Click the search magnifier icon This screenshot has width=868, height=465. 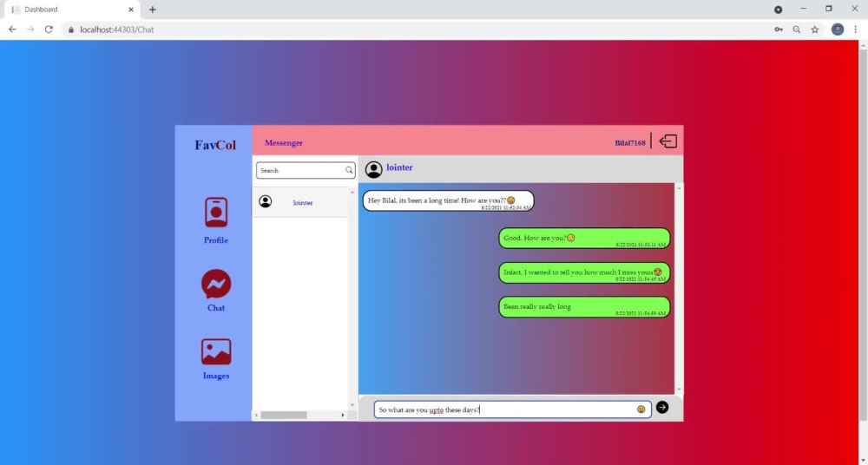point(349,170)
